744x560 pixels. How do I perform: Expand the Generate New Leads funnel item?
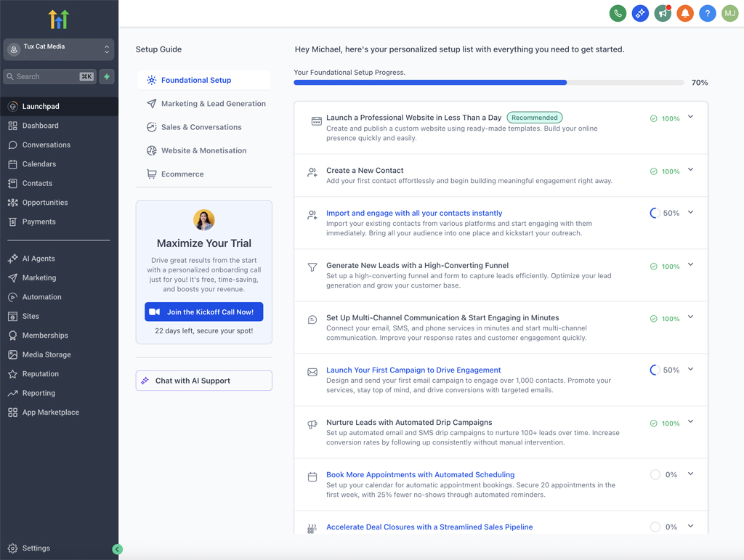[690, 265]
